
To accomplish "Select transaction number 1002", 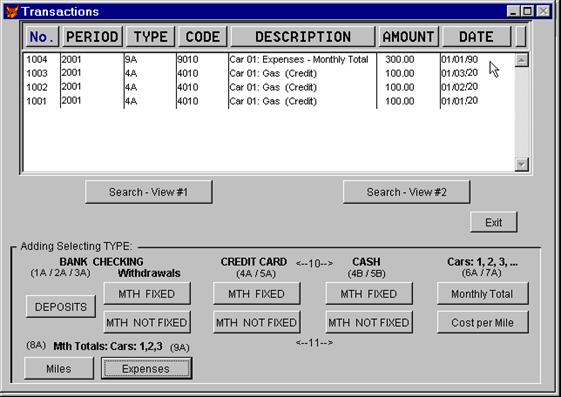I will (37, 87).
